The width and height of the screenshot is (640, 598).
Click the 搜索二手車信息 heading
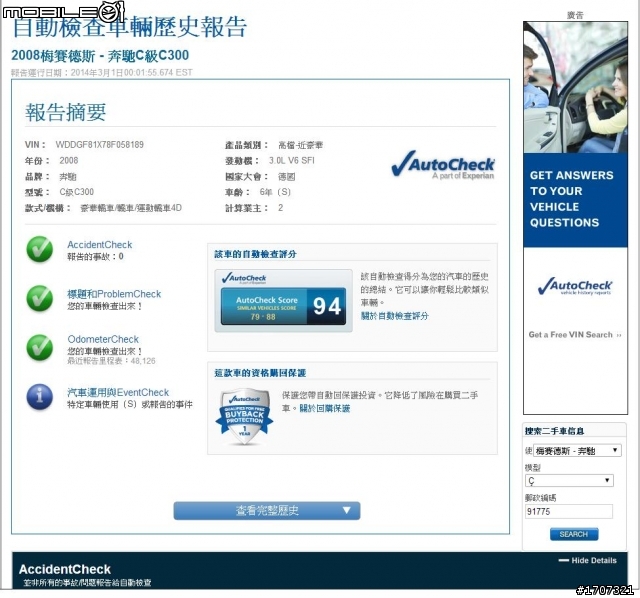(554, 431)
